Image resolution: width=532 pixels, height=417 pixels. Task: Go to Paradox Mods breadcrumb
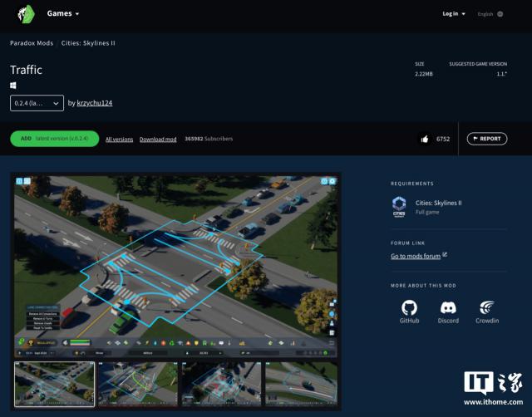(x=32, y=42)
